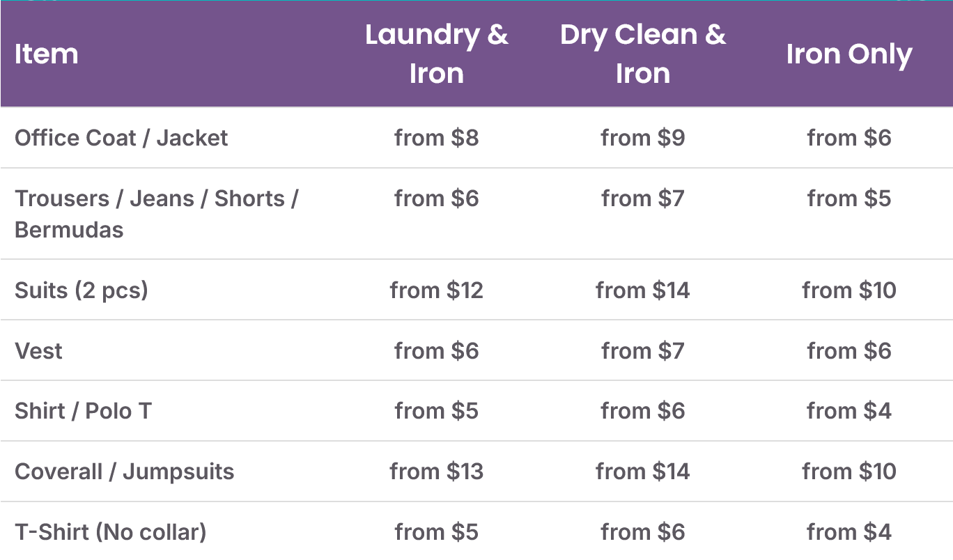The height and width of the screenshot is (560, 953).
Task: Click the Suits (2 pcs) row label
Action: pos(82,290)
